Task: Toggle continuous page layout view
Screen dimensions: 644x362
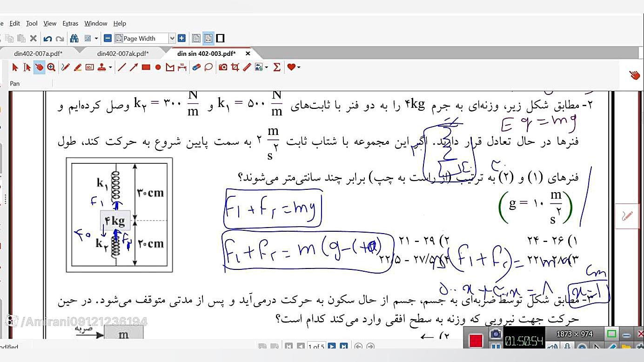Action: [208, 38]
